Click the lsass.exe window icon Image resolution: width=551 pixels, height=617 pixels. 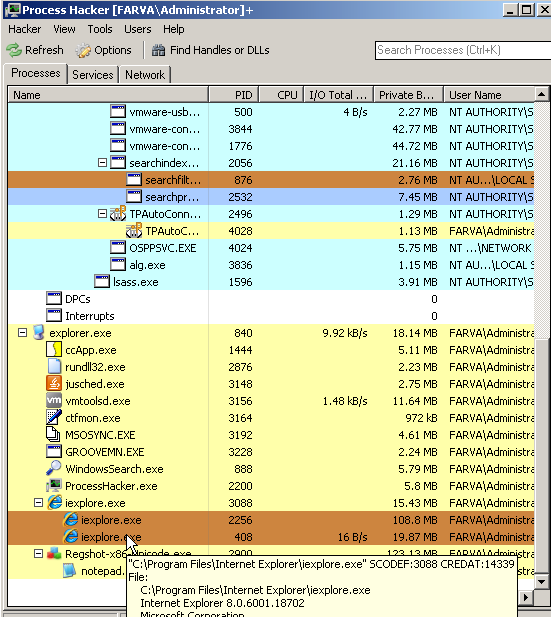[102, 281]
